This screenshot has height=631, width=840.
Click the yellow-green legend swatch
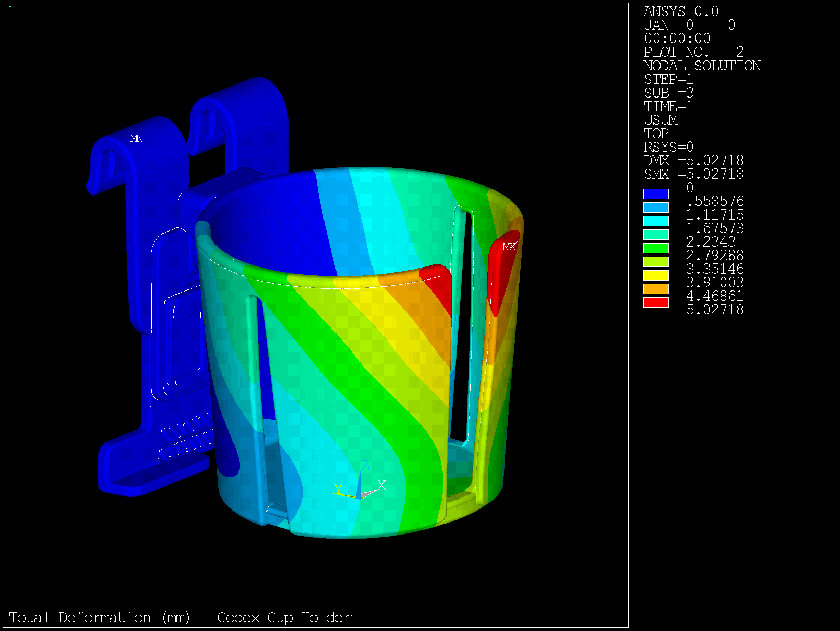[656, 262]
